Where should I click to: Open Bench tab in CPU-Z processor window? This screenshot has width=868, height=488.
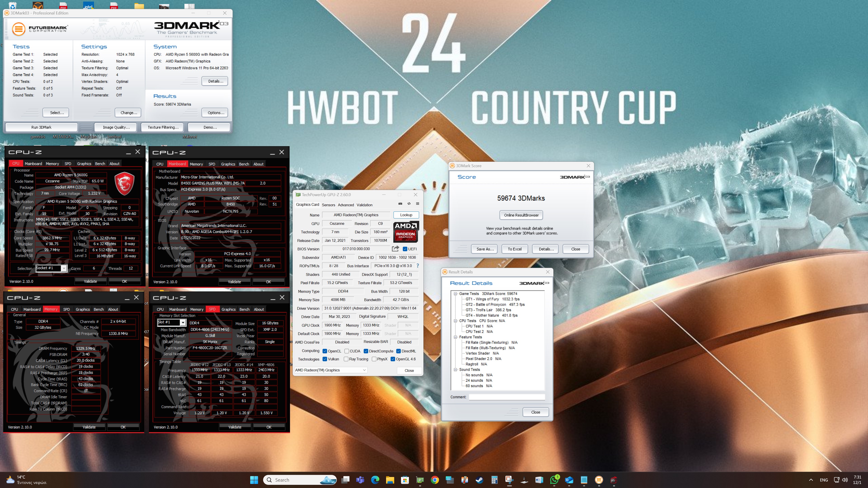tap(100, 164)
